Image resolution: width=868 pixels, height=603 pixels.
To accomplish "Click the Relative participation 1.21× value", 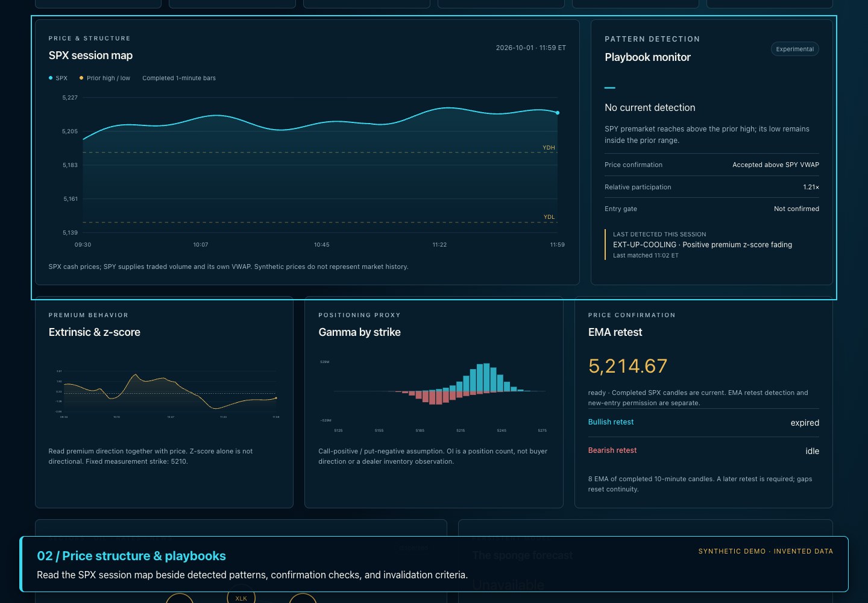I will tap(811, 187).
